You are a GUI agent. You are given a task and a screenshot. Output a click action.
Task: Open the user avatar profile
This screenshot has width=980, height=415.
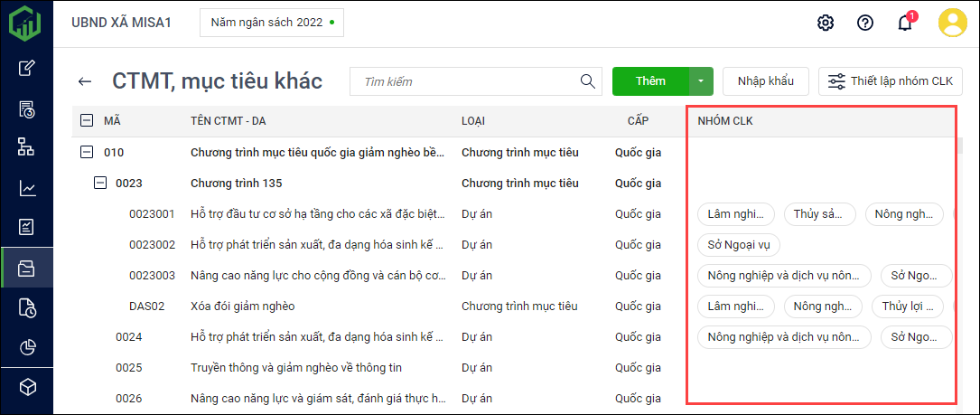[952, 23]
